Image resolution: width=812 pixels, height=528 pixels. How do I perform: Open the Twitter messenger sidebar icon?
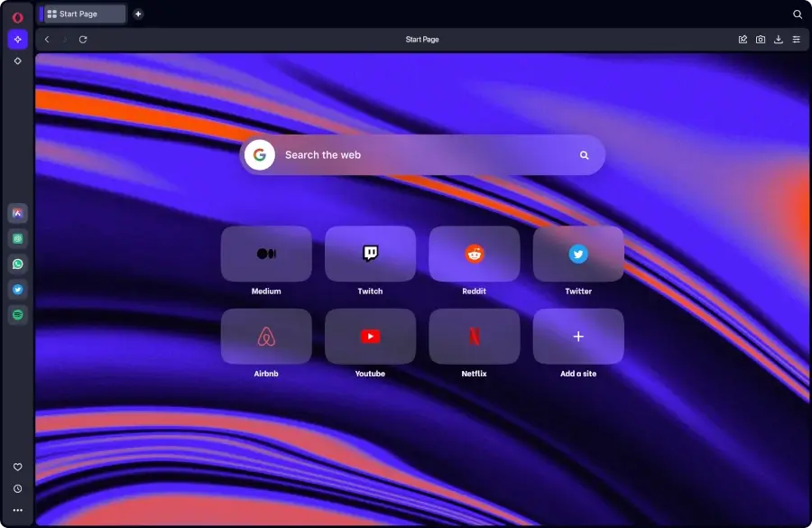point(17,289)
